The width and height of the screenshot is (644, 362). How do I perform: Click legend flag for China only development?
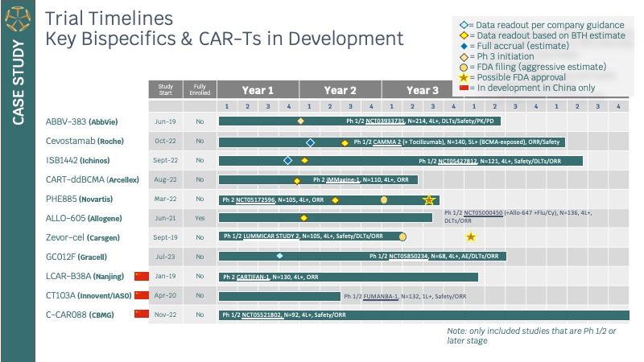(x=464, y=88)
